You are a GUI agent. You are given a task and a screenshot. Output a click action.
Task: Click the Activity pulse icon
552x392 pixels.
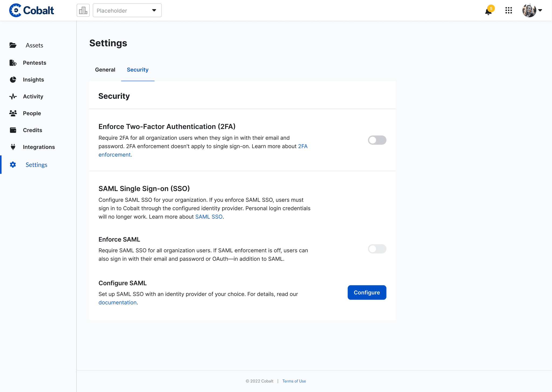coord(13,96)
